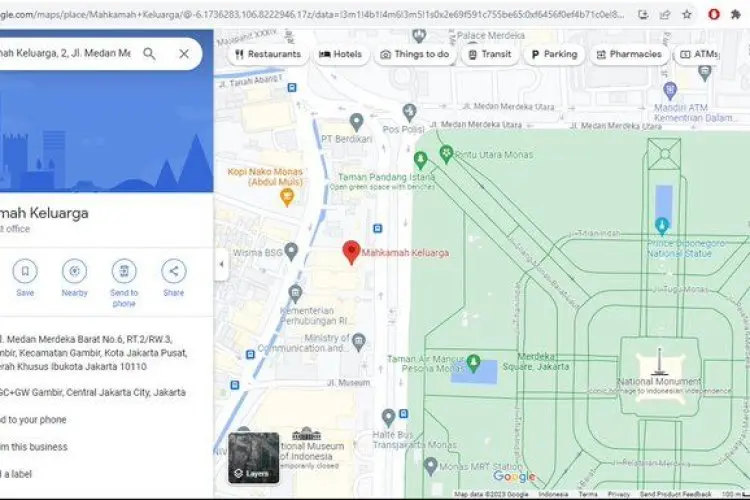Viewport: 750px width, 500px height.
Task: Choose the Transit category chip
Action: point(490,54)
